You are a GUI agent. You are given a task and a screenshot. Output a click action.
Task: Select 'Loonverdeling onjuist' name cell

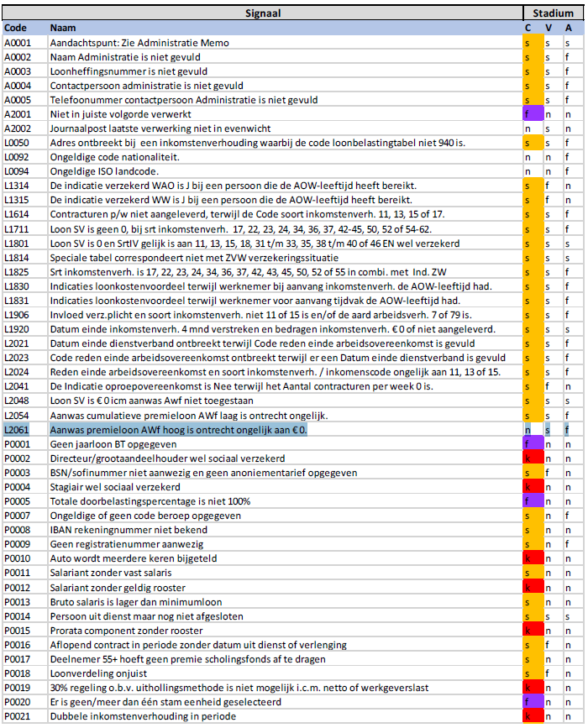285,673
